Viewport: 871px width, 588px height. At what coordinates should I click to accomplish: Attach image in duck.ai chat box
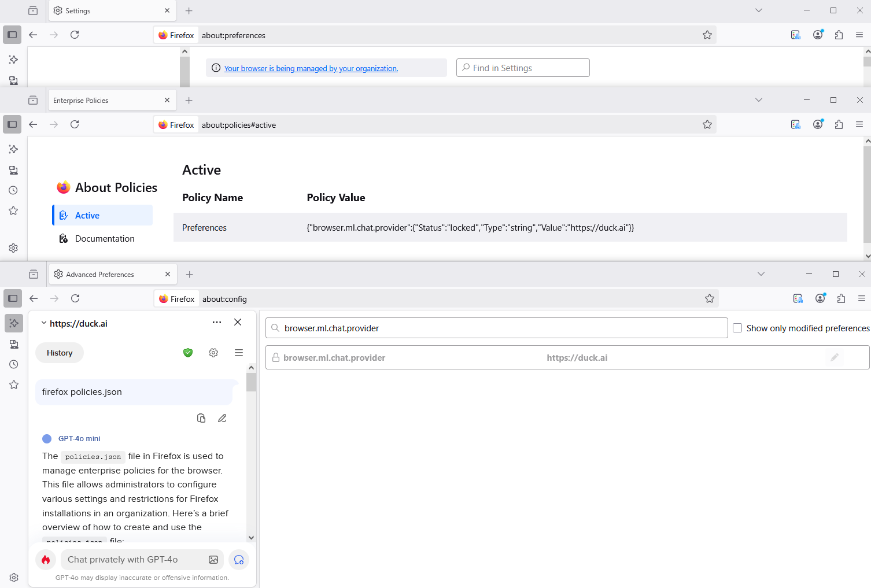tap(213, 560)
